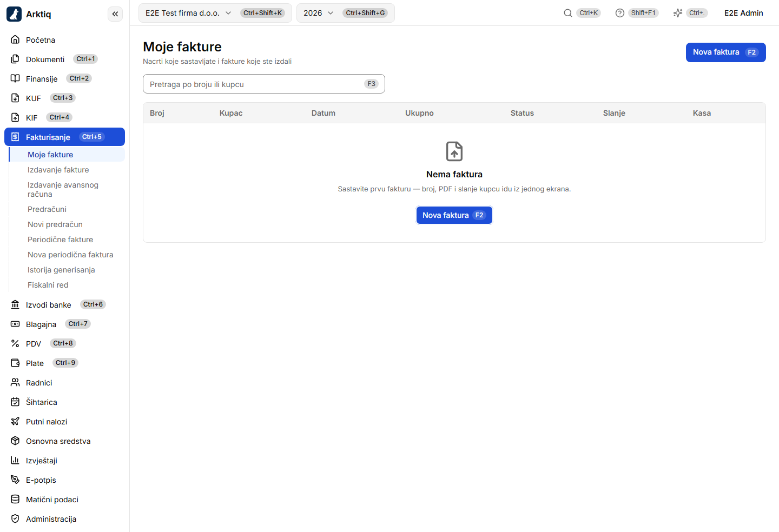Click the Osnovna sredstva box icon
The image size is (779, 532).
point(15,441)
